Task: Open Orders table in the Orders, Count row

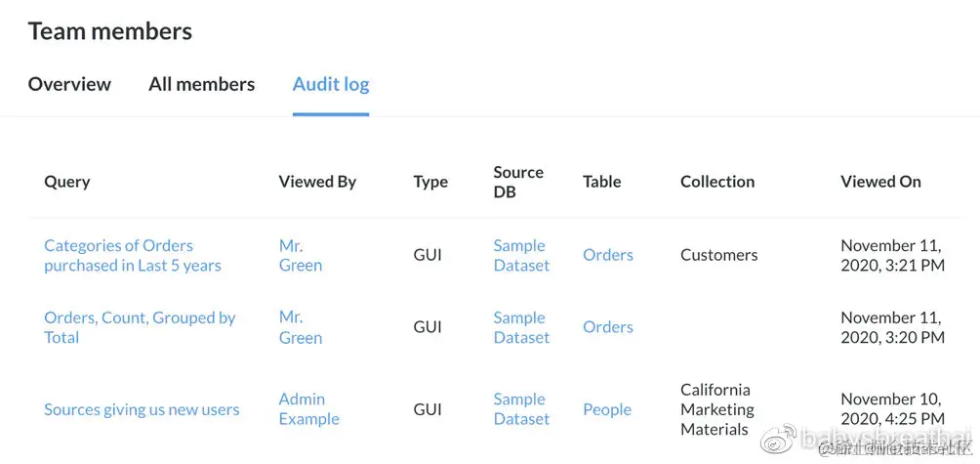Action: click(607, 327)
